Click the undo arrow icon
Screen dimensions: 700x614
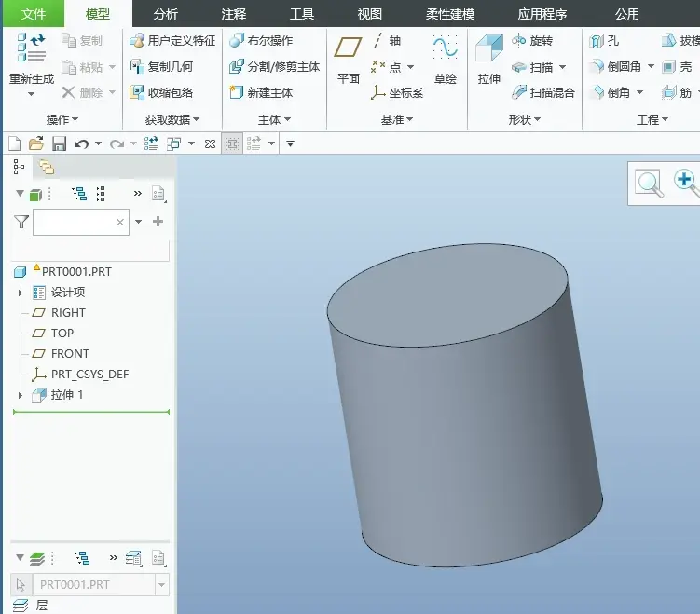point(81,143)
